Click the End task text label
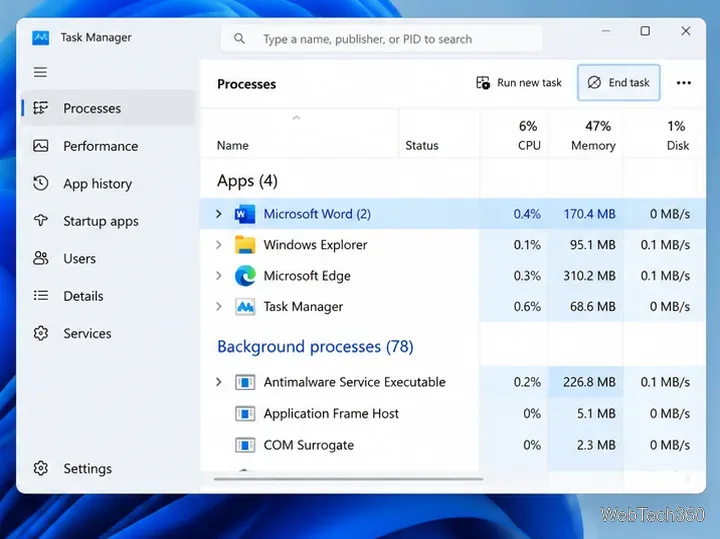 [x=629, y=83]
